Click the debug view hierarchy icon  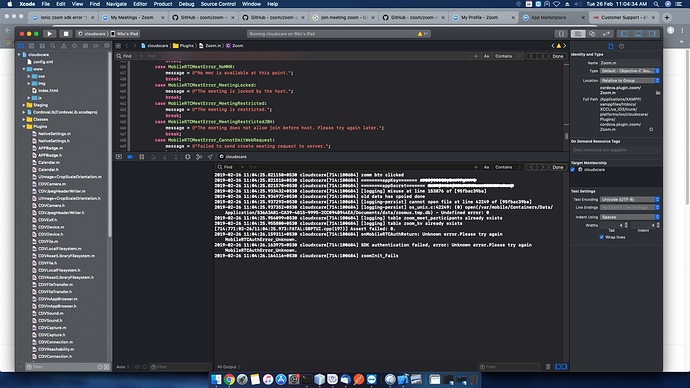pyautogui.click(x=187, y=157)
